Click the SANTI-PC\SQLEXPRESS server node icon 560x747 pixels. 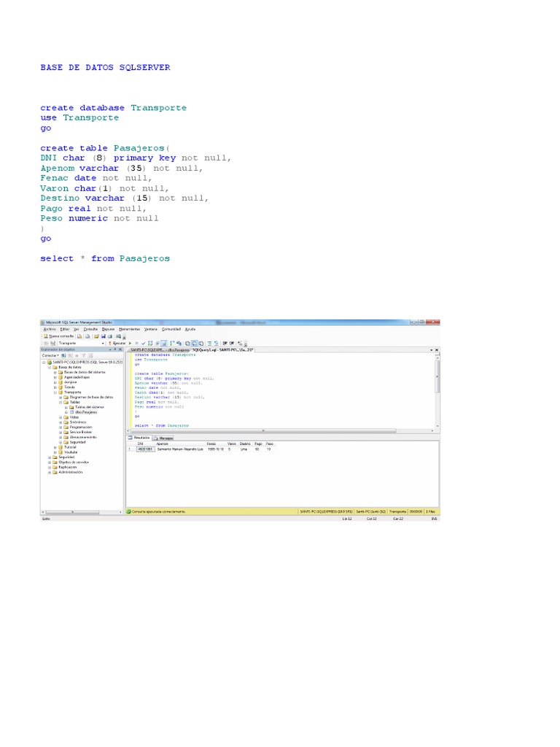point(50,362)
